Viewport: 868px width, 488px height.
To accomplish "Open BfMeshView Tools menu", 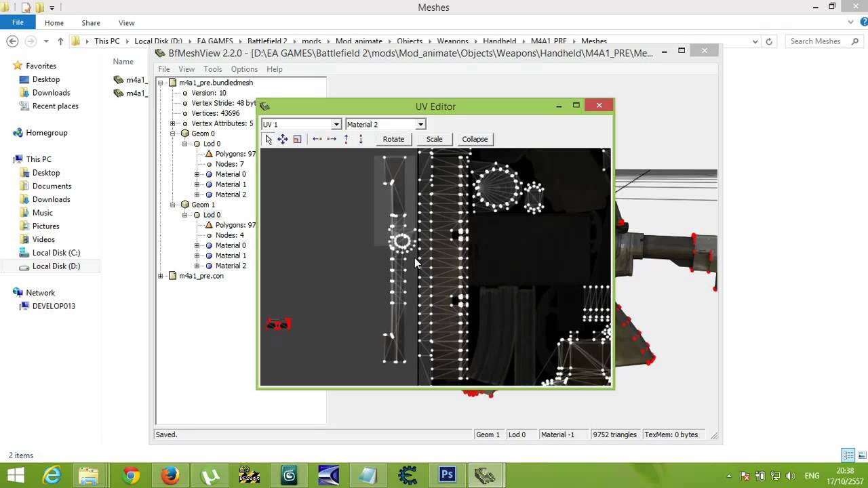I will click(212, 69).
